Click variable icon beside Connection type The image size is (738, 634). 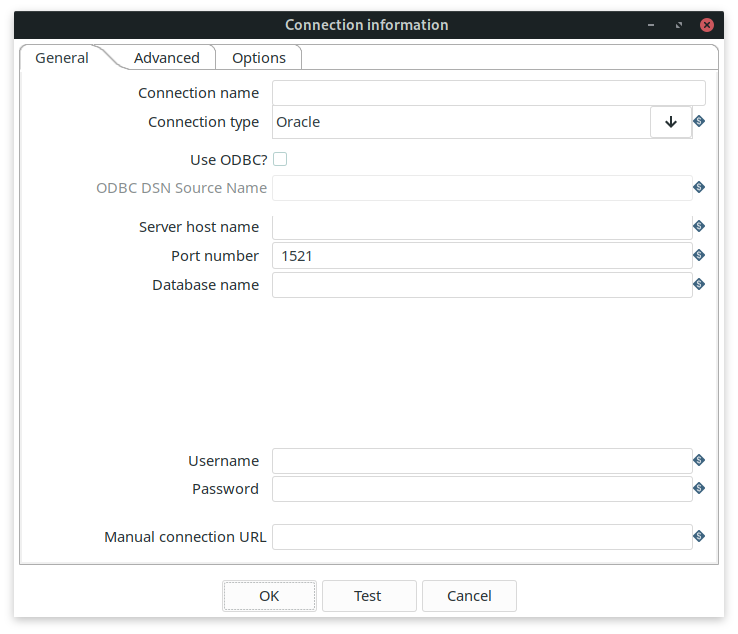699,122
